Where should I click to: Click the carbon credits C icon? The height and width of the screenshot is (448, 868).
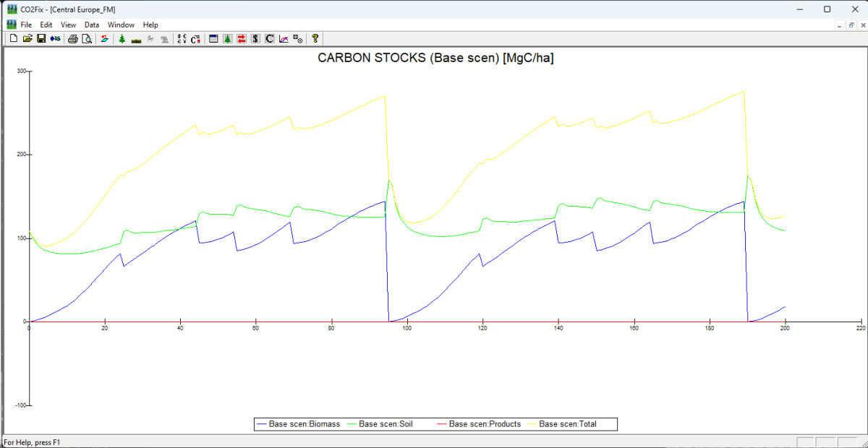pos(195,38)
